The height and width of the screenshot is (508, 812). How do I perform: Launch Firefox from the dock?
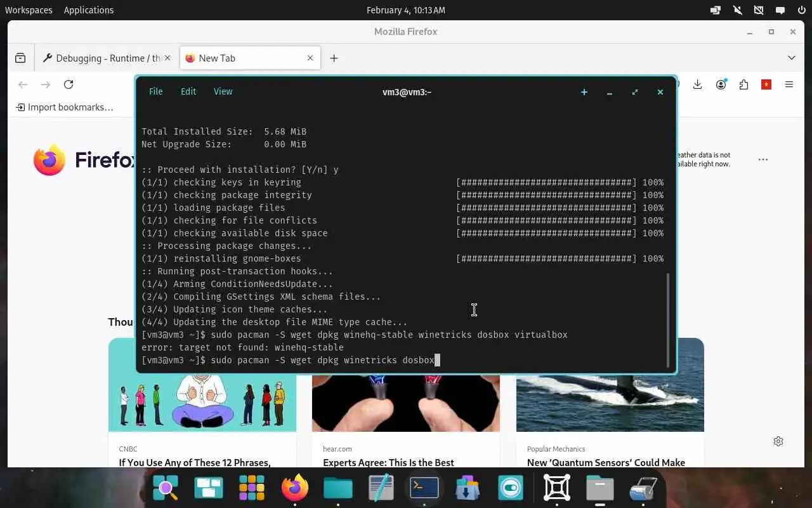(295, 488)
